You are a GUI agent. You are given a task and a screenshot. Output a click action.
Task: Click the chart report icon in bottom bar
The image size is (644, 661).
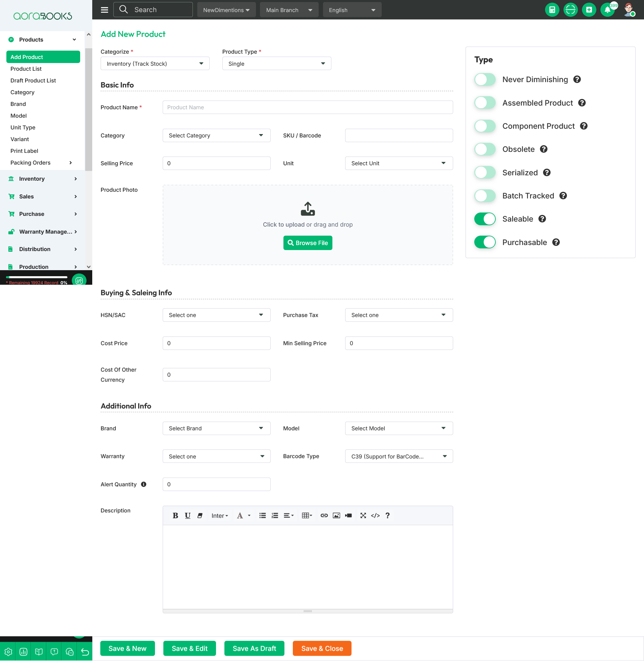[x=23, y=652]
